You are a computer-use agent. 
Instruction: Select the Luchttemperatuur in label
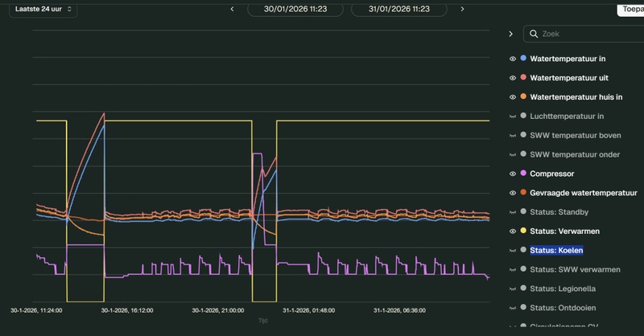click(567, 117)
